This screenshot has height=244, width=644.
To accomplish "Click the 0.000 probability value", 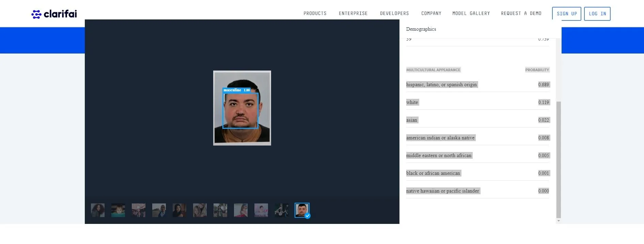I will pos(544,191).
